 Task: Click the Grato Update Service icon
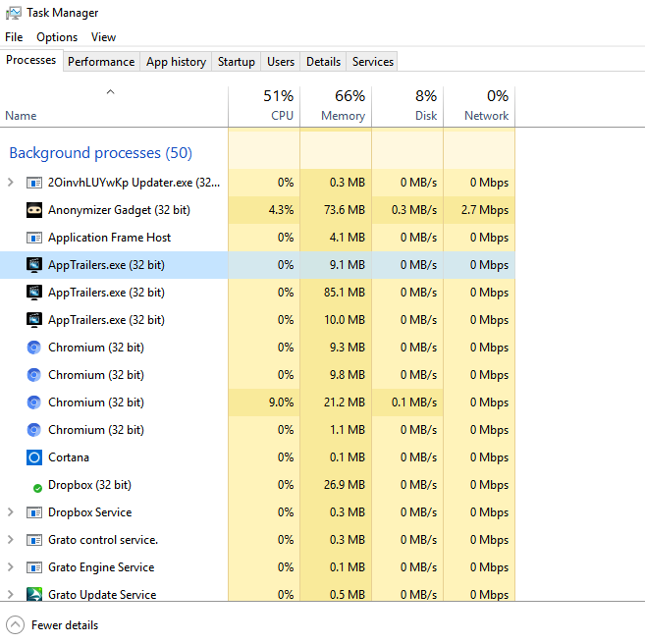pyautogui.click(x=34, y=595)
